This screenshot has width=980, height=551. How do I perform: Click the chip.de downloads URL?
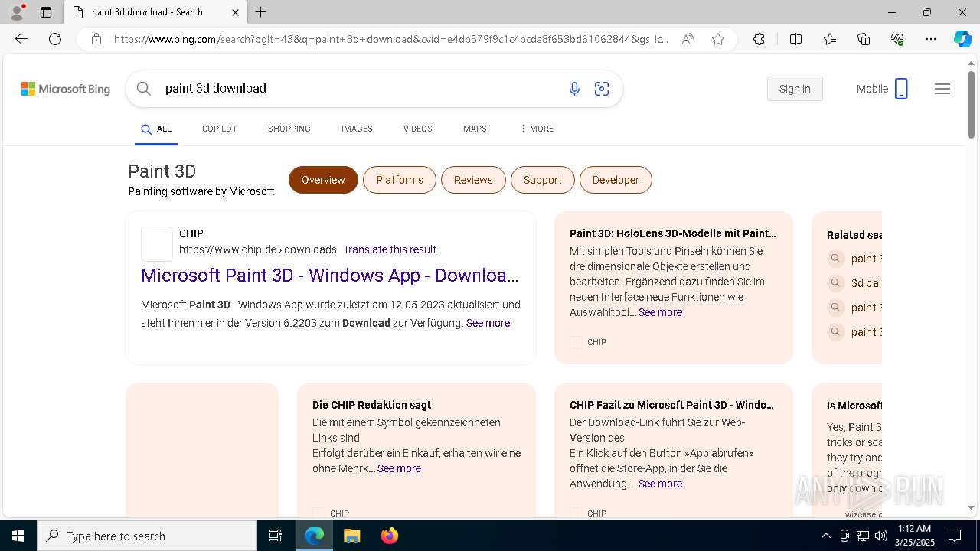pyautogui.click(x=258, y=249)
